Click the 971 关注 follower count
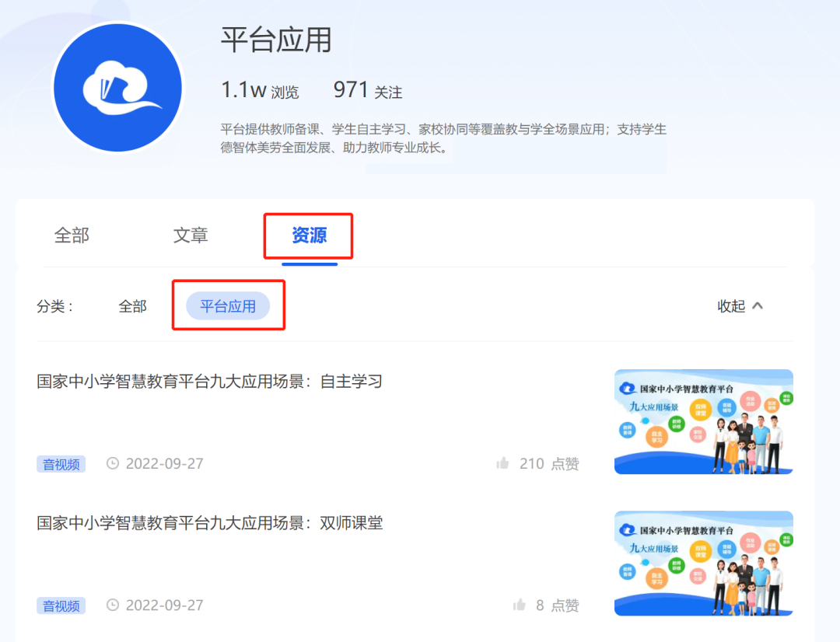Screen dimensions: 840x642 click(x=368, y=91)
